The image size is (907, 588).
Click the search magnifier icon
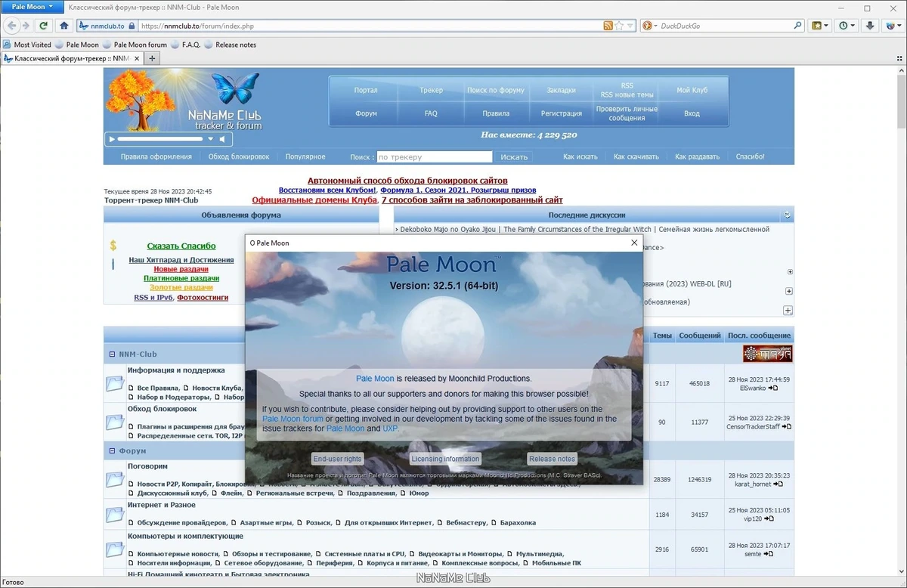pyautogui.click(x=797, y=26)
